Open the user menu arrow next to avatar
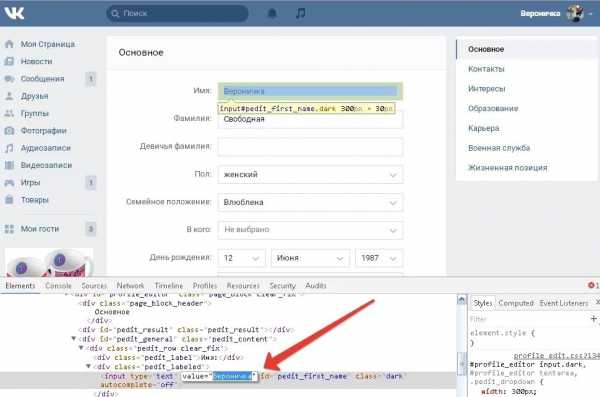The width and height of the screenshot is (600, 397). pyautogui.click(x=591, y=14)
